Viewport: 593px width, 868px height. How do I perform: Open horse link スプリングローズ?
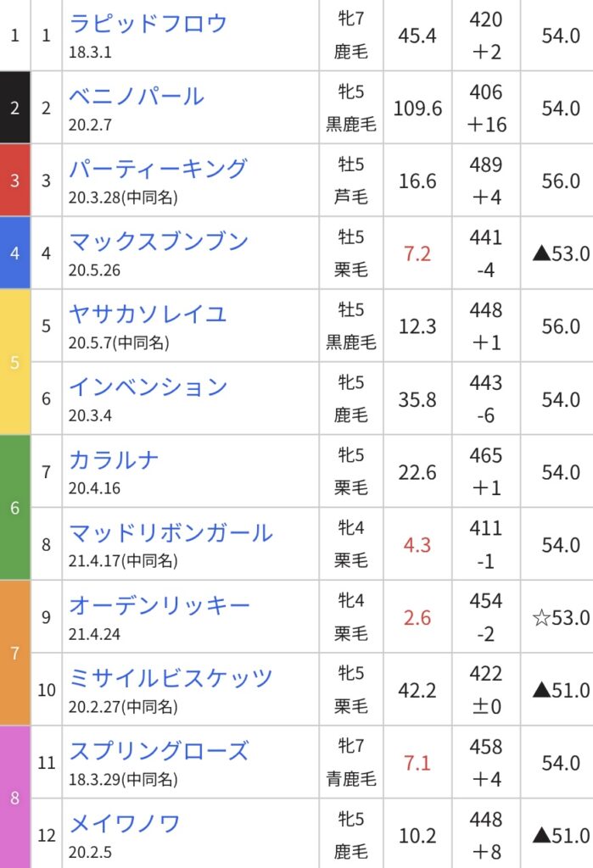pos(159,751)
